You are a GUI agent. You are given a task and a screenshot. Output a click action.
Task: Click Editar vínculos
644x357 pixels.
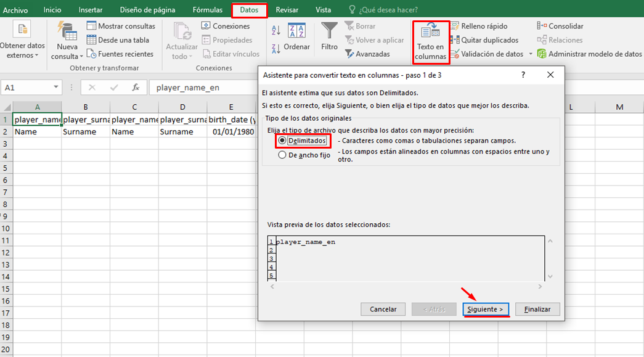click(231, 54)
